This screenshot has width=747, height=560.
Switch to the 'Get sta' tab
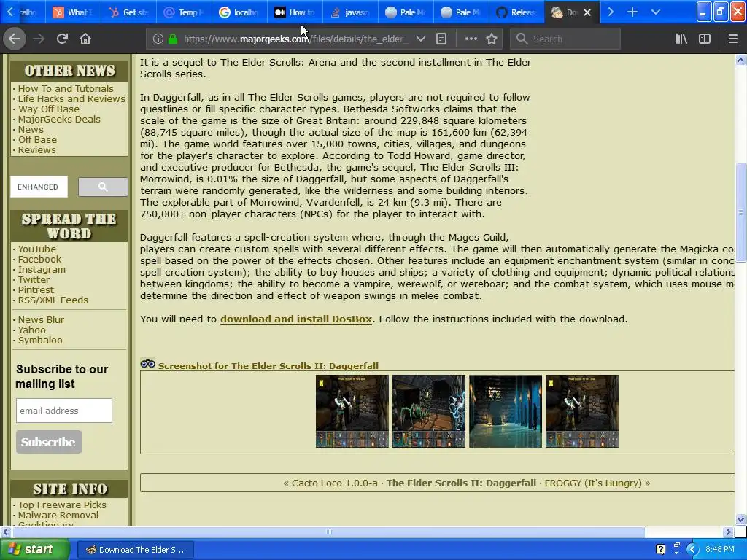point(128,12)
